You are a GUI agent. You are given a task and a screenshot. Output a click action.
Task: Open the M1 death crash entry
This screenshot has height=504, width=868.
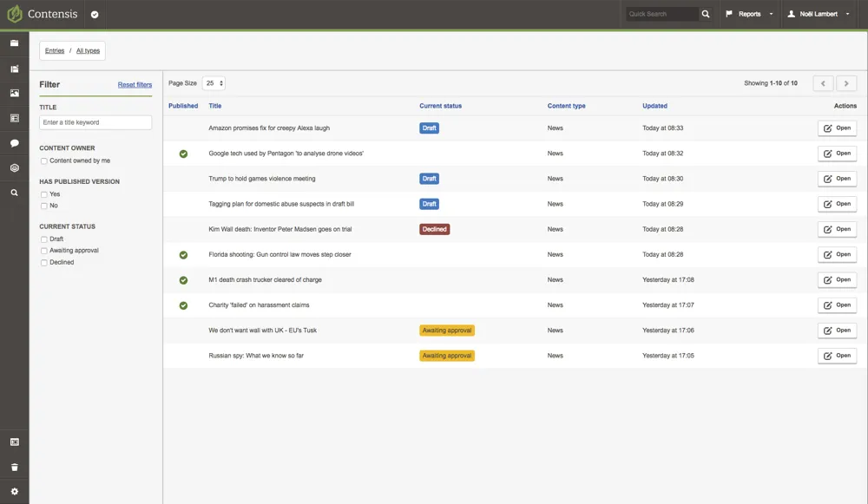coord(837,280)
